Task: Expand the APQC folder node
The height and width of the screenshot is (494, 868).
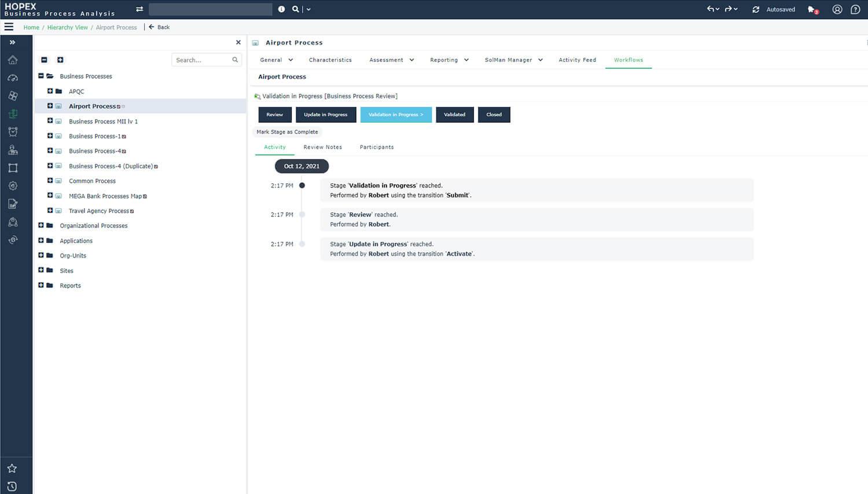Action: (50, 91)
